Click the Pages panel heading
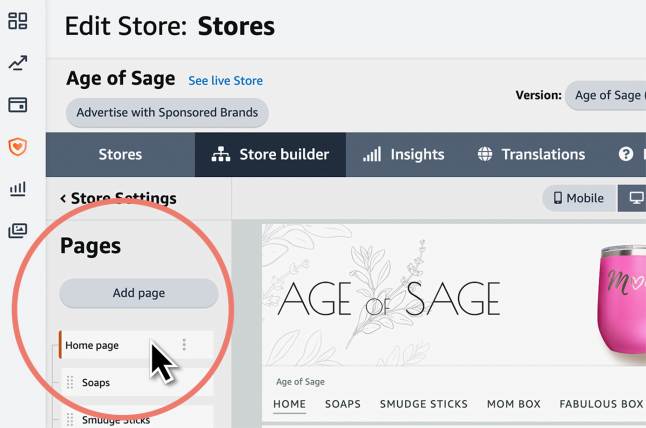Viewport: 646px width, 428px height. [91, 246]
